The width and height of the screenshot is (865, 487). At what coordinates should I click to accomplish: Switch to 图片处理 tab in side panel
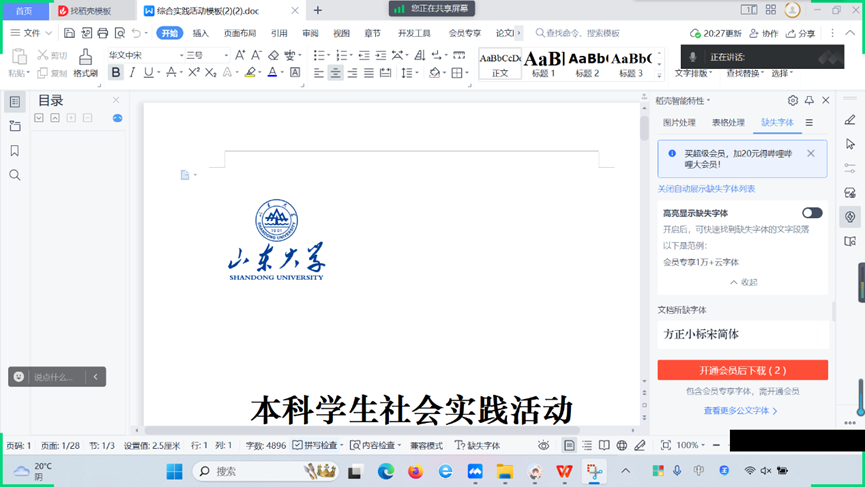click(679, 122)
